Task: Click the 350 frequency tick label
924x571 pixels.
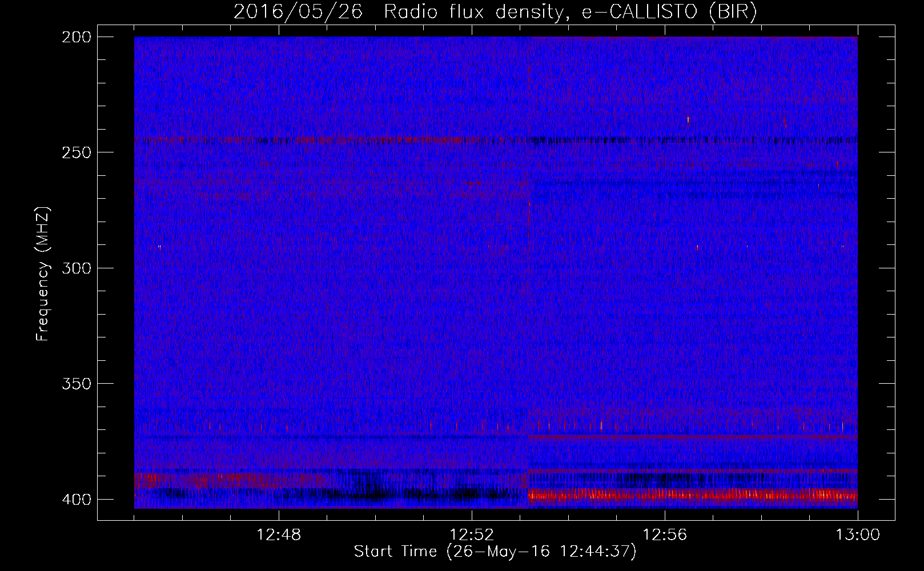Action: (77, 383)
